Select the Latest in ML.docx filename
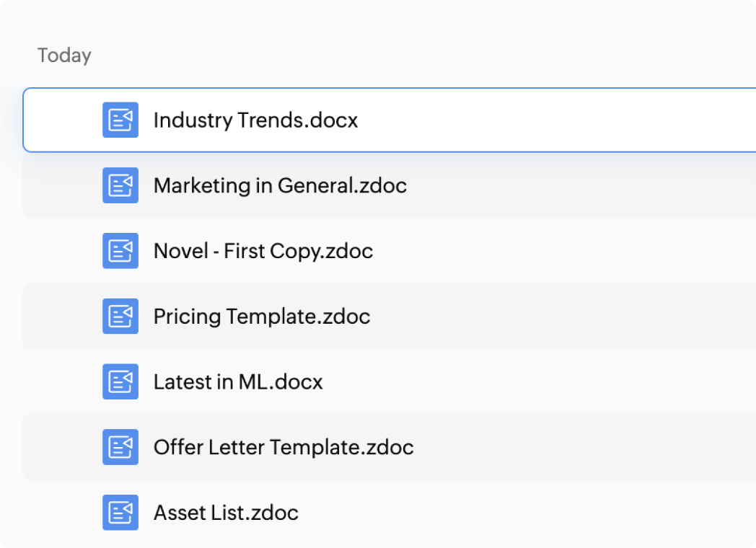Screen dimensions: 756x548 (238, 381)
